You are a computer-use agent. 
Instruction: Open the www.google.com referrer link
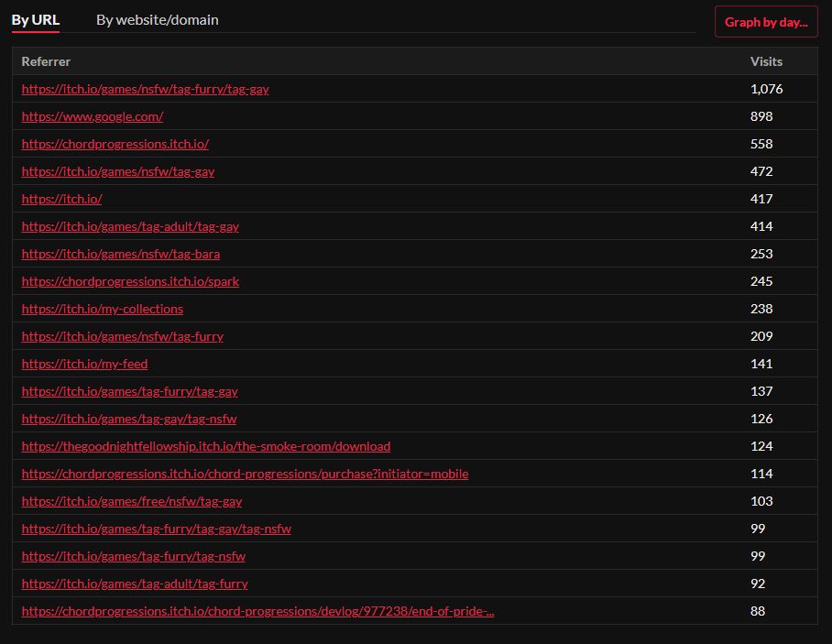pos(93,116)
